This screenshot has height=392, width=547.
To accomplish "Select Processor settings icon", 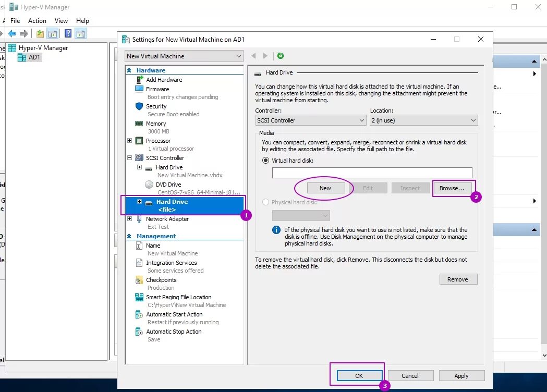I will point(139,141).
